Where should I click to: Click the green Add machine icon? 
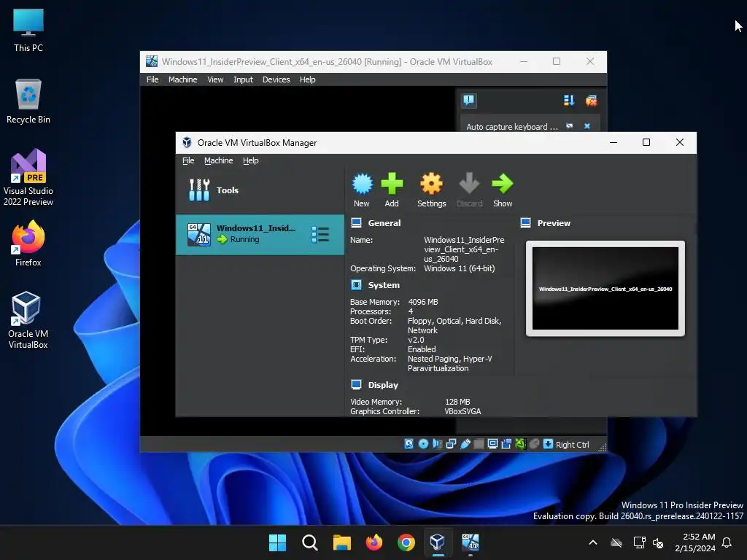(x=392, y=184)
